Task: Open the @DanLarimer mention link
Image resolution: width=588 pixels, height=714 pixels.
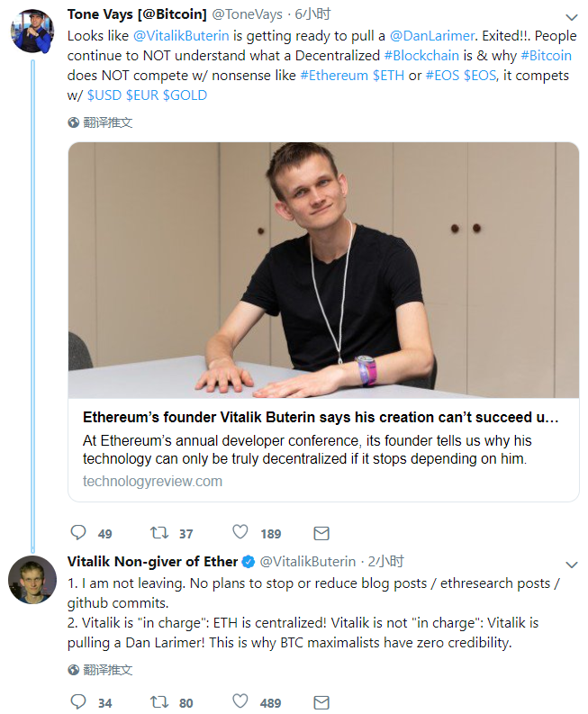Action: [432, 36]
